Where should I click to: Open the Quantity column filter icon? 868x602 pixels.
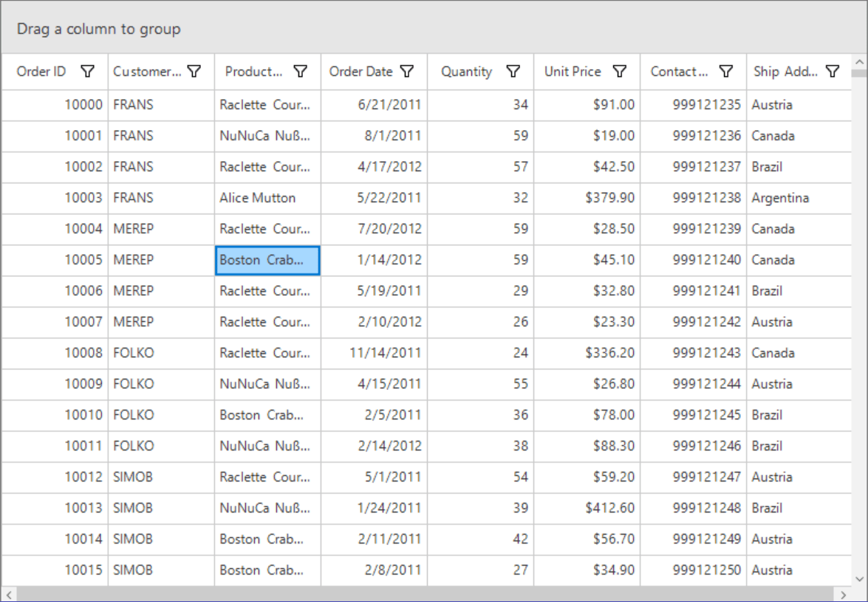513,71
